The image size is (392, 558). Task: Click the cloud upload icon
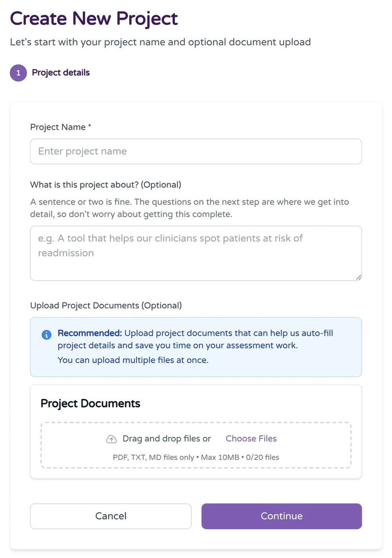click(111, 439)
